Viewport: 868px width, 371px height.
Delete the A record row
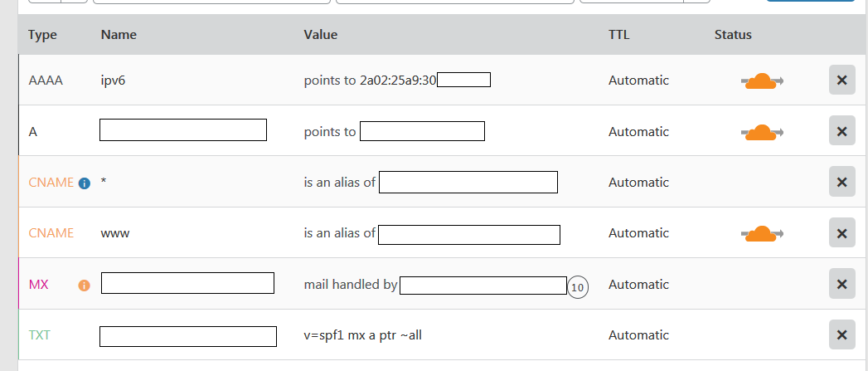[841, 131]
